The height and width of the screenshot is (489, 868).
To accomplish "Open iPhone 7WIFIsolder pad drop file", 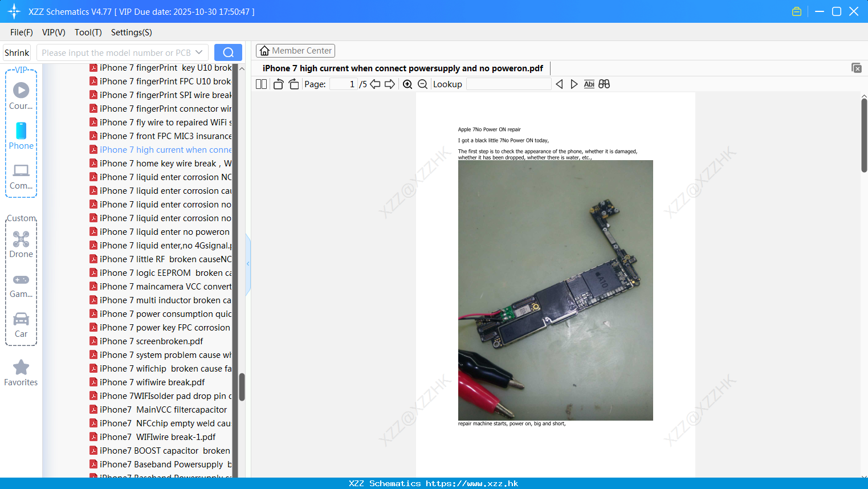I will (161, 396).
